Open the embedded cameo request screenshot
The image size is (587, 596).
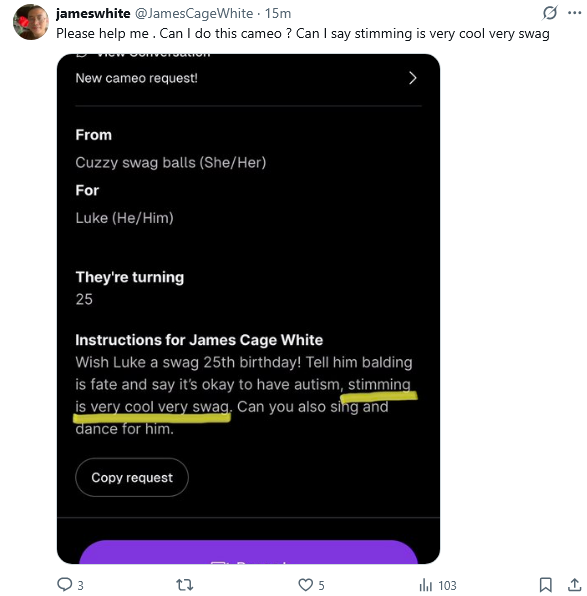click(248, 309)
